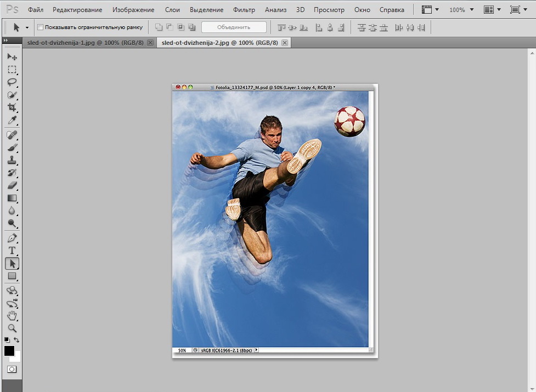536x392 pixels.
Task: Click the soccer ball in the canvas
Action: pos(349,121)
